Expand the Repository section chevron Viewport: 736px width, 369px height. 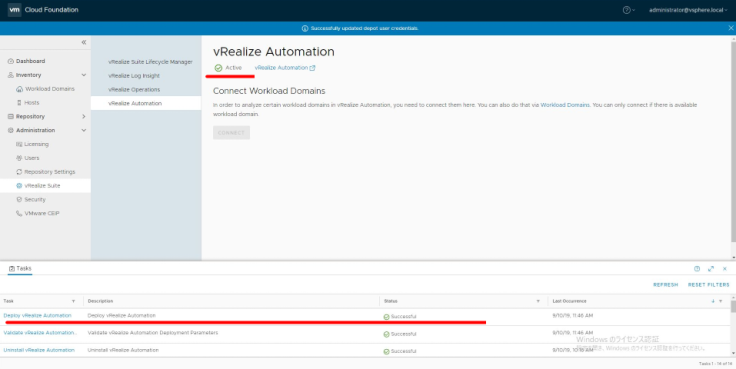tap(84, 116)
